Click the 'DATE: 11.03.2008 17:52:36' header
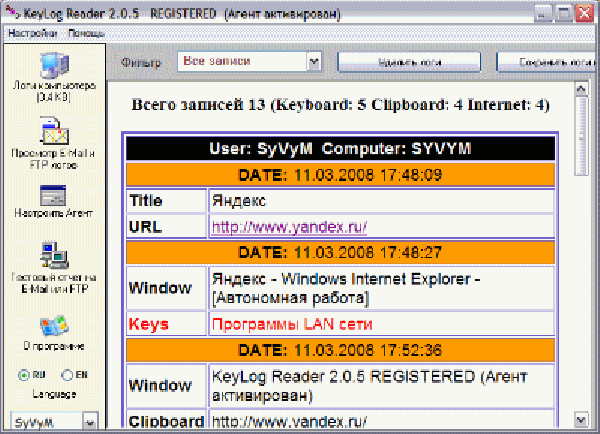Screen dimensions: 600x434 [x=340, y=350]
